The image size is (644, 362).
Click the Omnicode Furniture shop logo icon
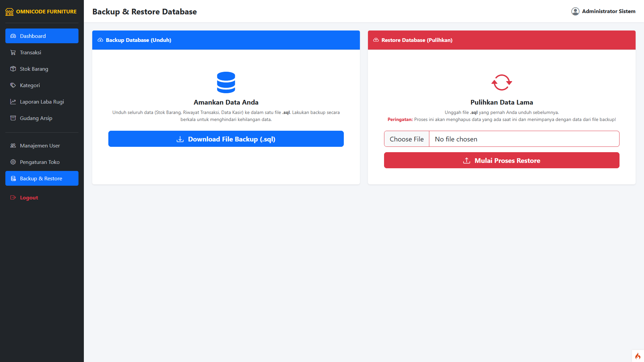pyautogui.click(x=9, y=12)
